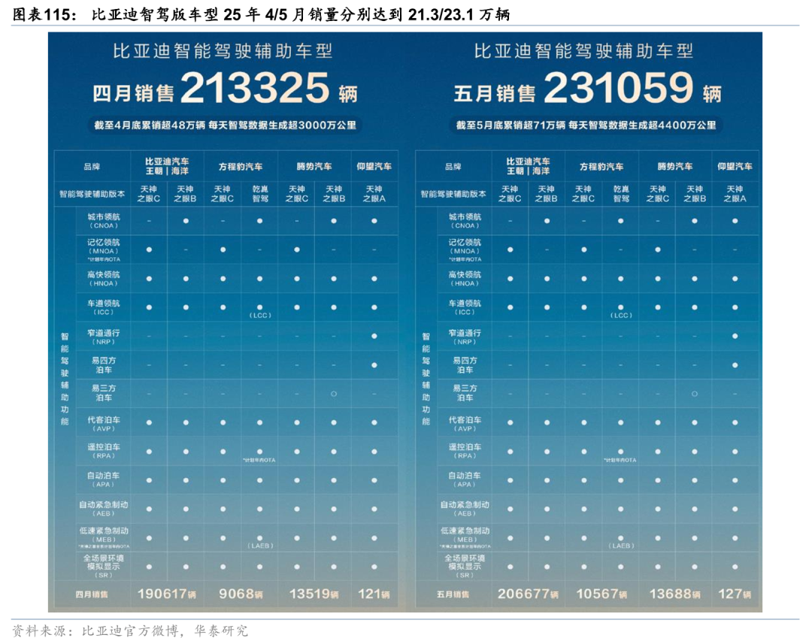The image size is (812, 644).
Task: Click 比亚迪汽车 王朝|海洋 header in May table
Action: 529,166
